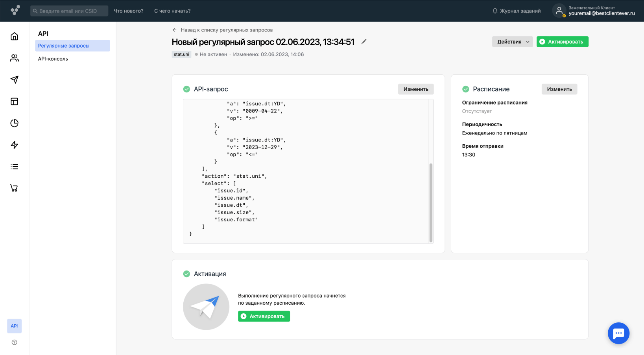Edit the request name with pencil icon

(364, 41)
